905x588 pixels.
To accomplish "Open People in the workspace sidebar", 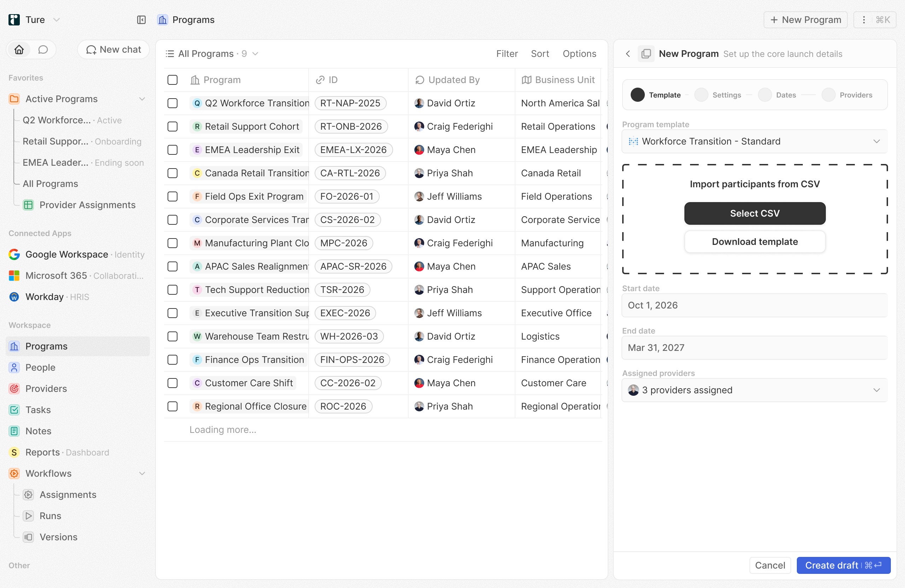I will [77, 367].
